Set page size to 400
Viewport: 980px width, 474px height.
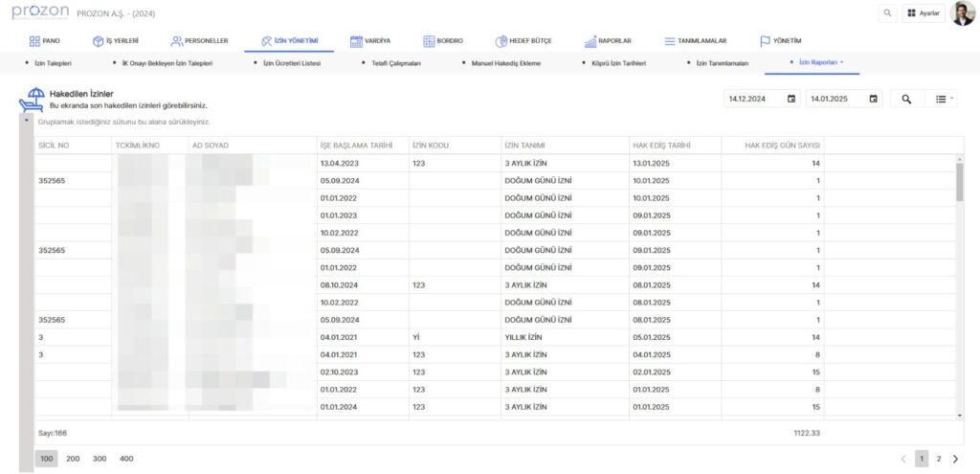126,459
